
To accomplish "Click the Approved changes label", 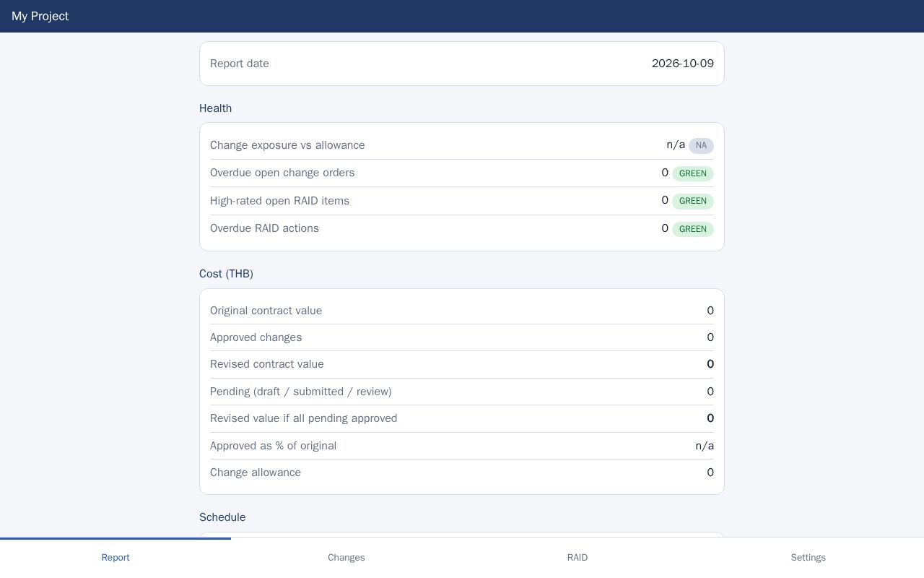I will tap(256, 337).
